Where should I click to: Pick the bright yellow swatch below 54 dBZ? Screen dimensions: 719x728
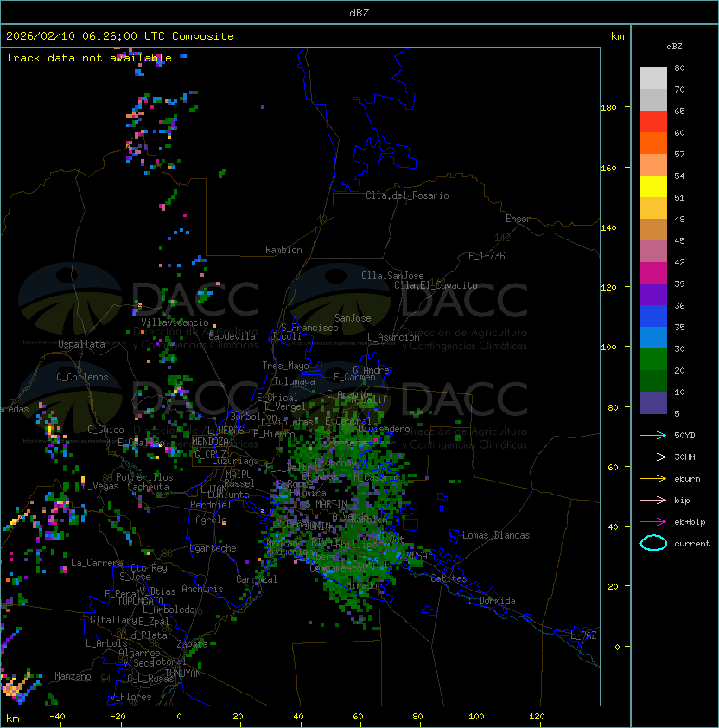point(653,186)
